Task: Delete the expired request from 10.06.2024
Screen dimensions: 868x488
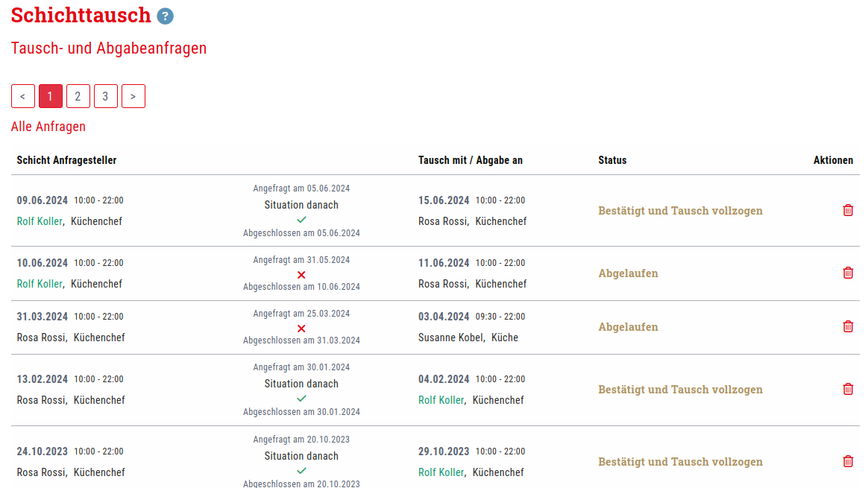Action: tap(848, 273)
